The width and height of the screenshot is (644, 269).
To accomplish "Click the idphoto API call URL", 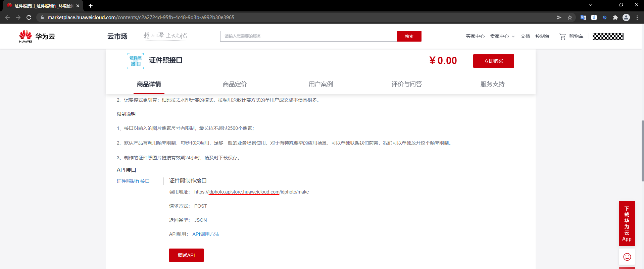I will [252, 192].
